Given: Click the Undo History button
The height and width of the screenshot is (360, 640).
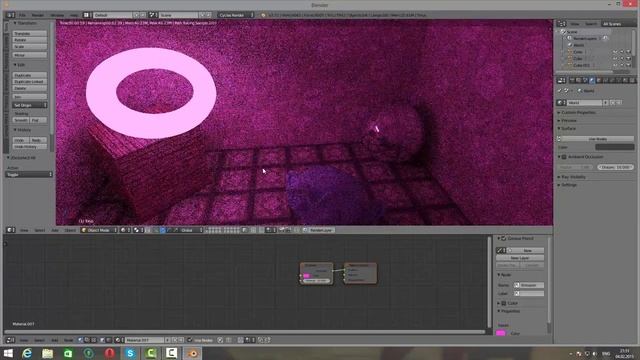Looking at the screenshot, I should pos(30,147).
